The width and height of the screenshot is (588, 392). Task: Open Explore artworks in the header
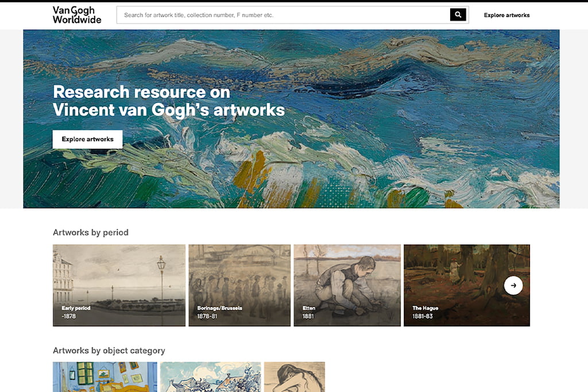(506, 15)
